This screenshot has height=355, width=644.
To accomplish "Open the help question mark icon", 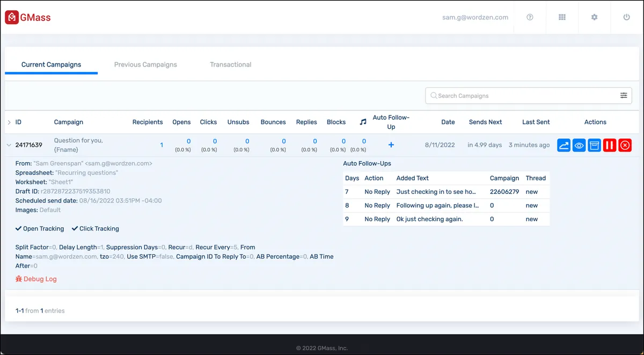I will click(530, 17).
